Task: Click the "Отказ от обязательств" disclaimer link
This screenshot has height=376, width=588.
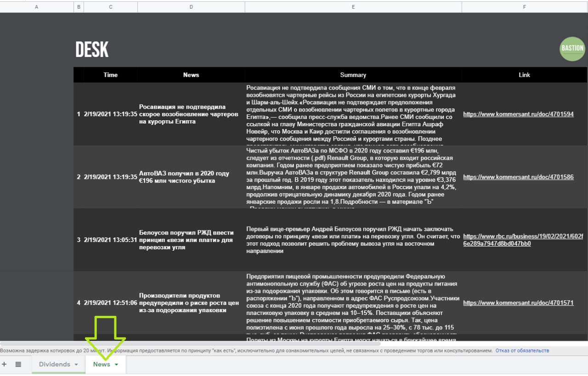Action: [522, 351]
